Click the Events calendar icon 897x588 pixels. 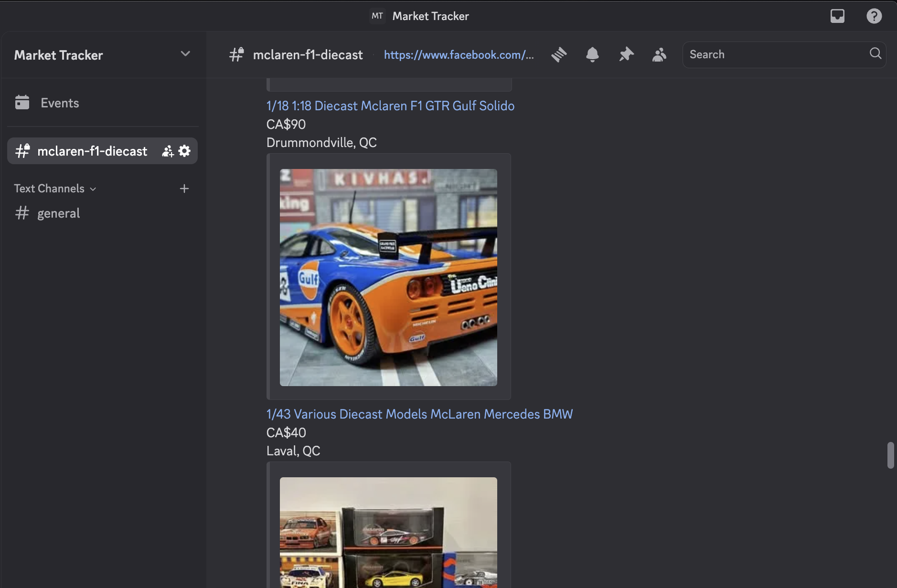click(22, 102)
